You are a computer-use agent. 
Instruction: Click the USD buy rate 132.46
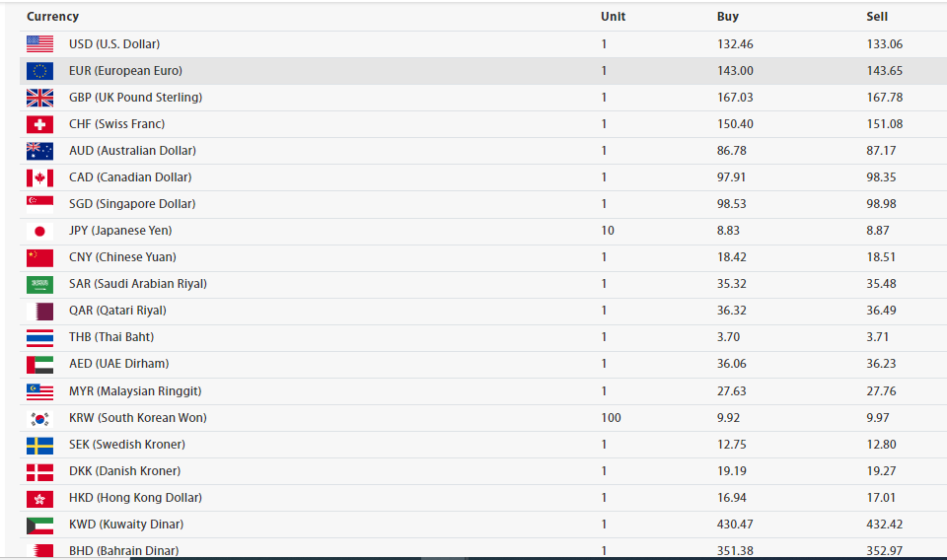pyautogui.click(x=735, y=44)
